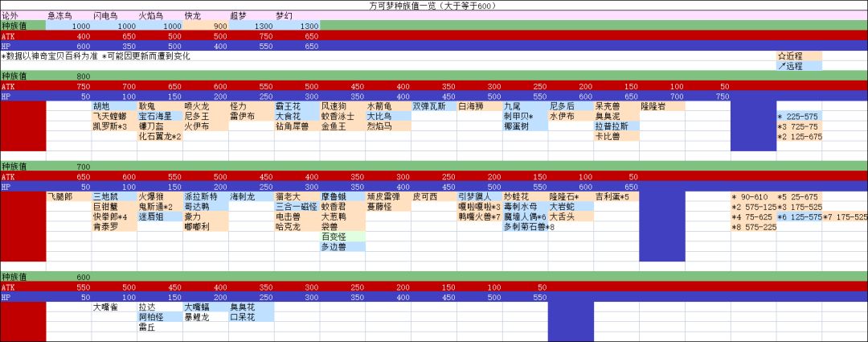Click the 宝石海星 cell
868x342 pixels.
click(x=160, y=117)
